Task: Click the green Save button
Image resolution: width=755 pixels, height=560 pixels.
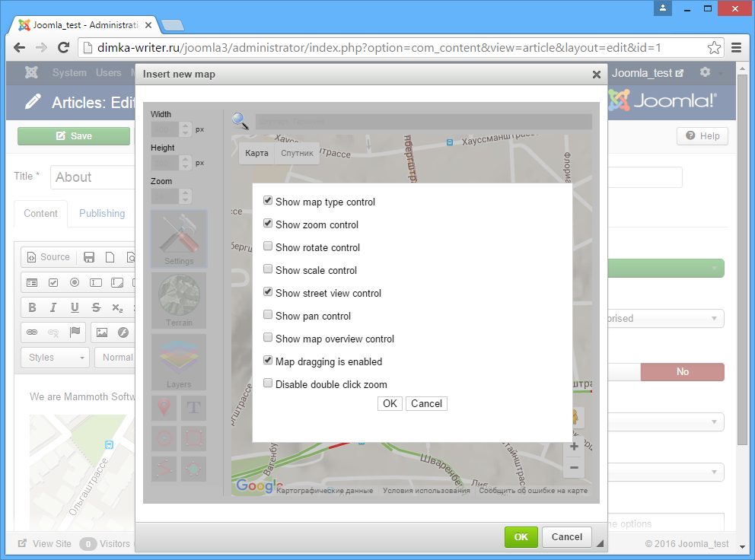Action: 74,136
